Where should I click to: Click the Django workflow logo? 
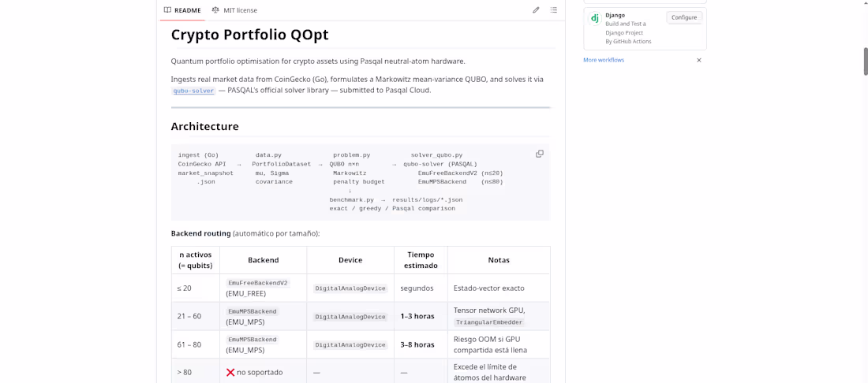[x=595, y=18]
